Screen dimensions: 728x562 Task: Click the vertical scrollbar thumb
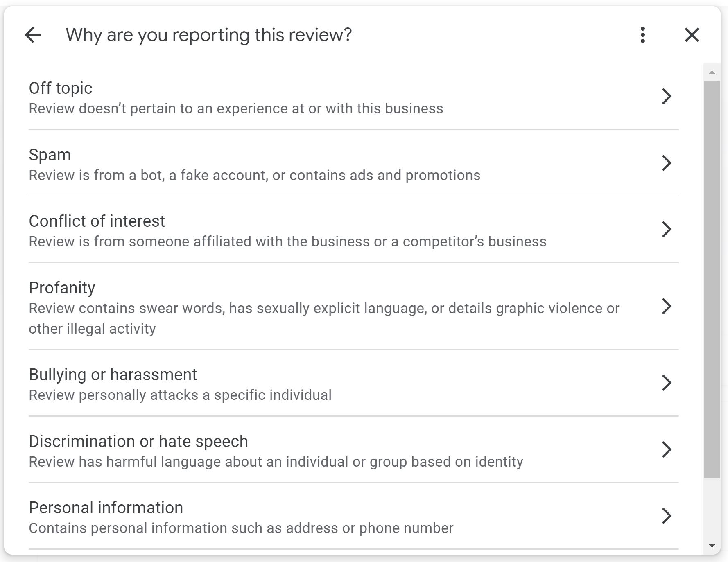click(x=712, y=279)
